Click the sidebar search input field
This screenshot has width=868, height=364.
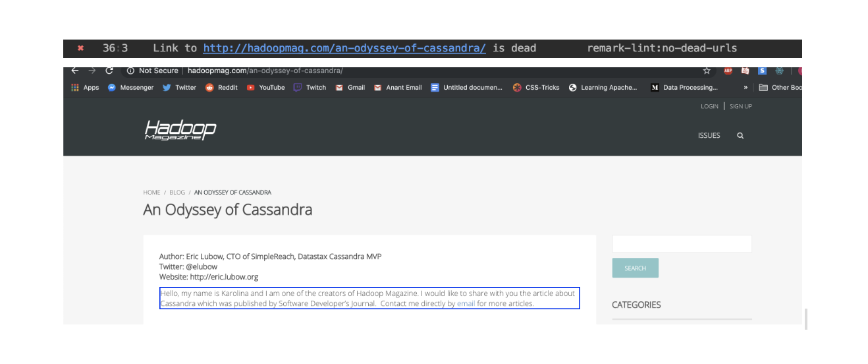(x=682, y=243)
